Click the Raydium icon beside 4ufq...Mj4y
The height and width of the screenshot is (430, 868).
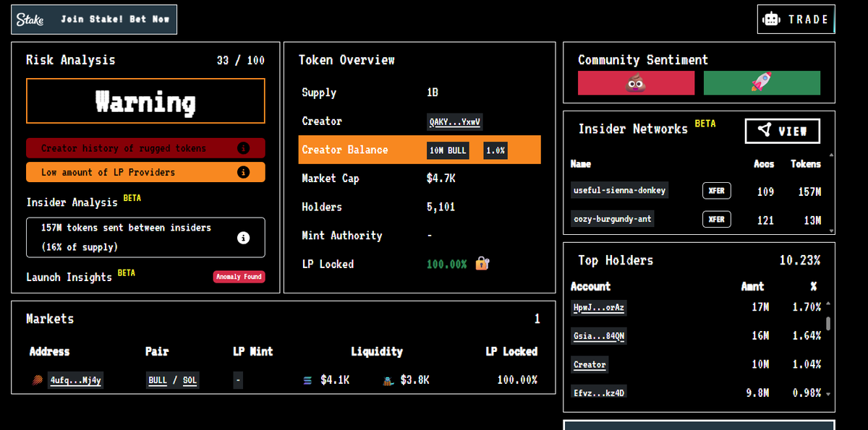pos(38,380)
